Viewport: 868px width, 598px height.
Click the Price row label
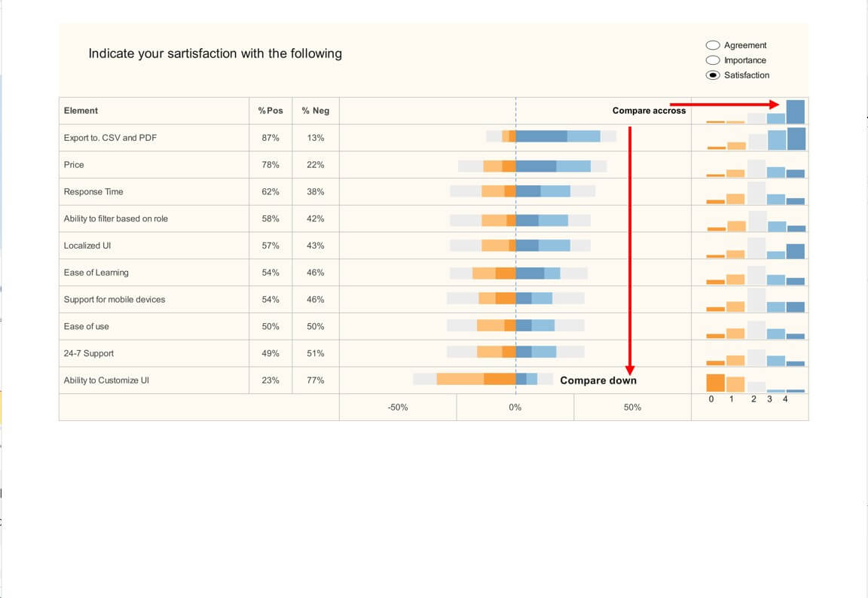(74, 165)
